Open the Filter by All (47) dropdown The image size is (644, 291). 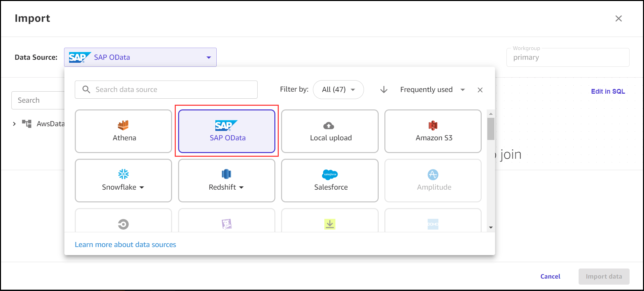point(338,90)
